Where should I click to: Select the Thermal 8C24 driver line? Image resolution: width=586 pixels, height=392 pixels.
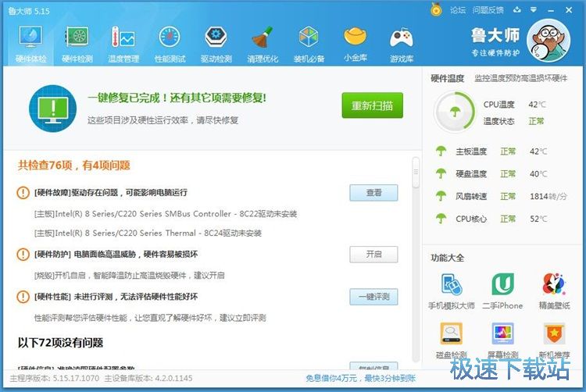(x=148, y=233)
